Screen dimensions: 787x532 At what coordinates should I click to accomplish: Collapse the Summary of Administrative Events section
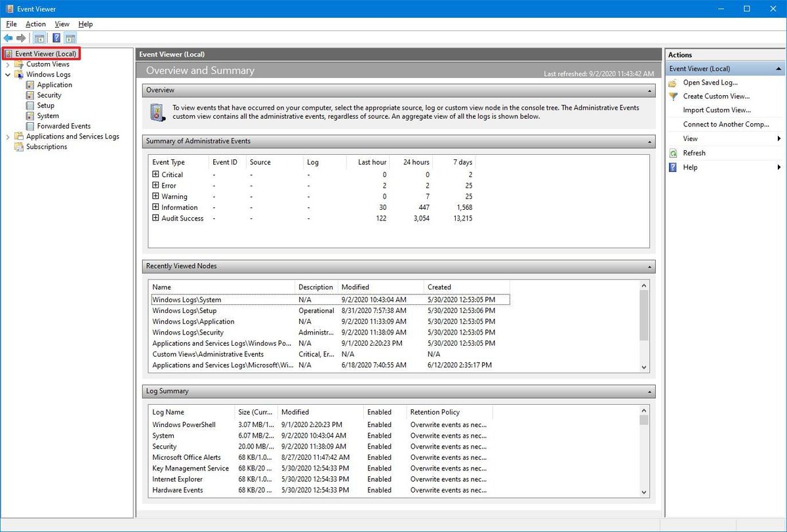(650, 141)
